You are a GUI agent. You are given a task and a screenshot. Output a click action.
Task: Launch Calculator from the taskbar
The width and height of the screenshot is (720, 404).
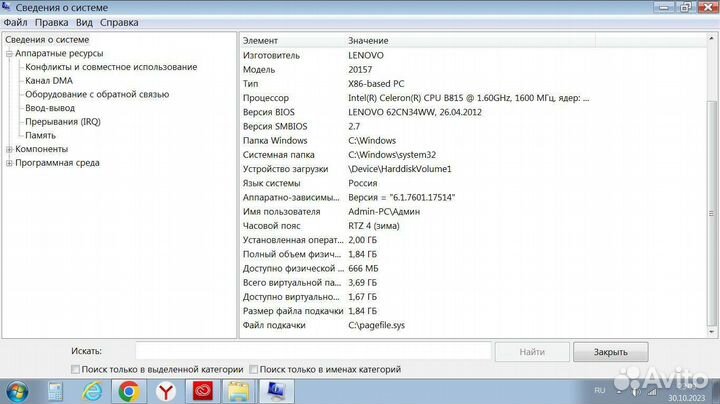tap(56, 392)
